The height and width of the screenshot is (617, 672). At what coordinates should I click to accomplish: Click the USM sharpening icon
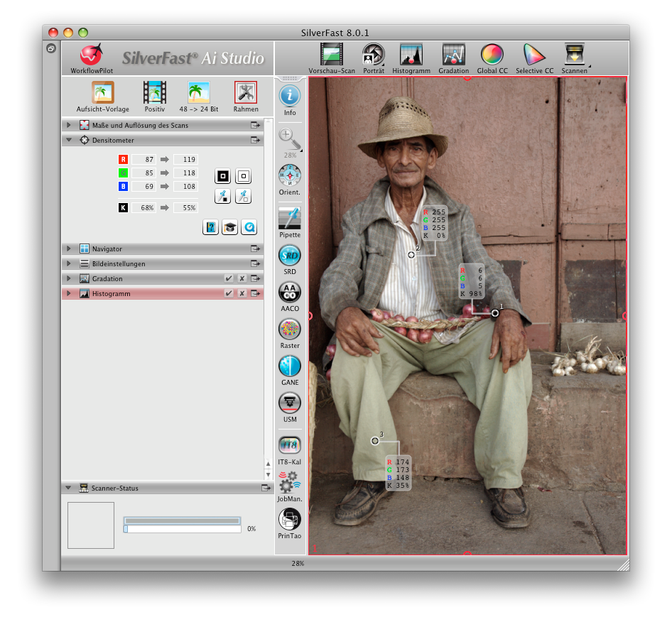[x=289, y=403]
